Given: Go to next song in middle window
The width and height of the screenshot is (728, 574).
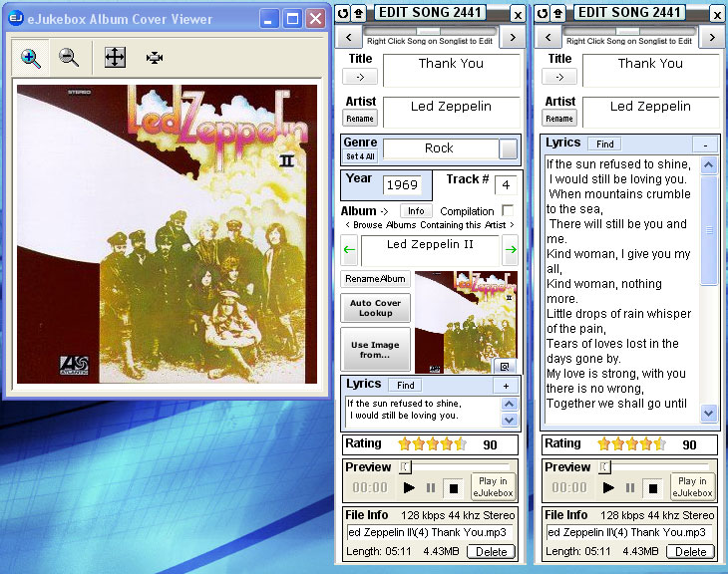Looking at the screenshot, I should 513,37.
